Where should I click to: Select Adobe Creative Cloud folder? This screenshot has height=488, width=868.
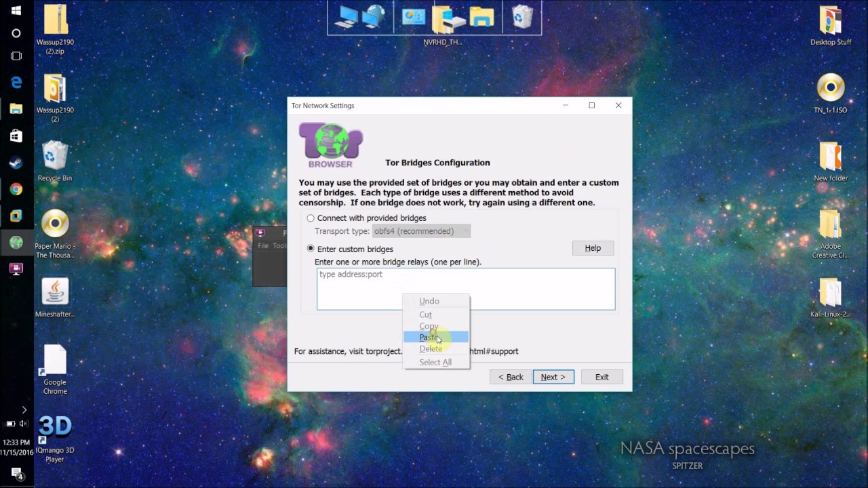(x=831, y=234)
